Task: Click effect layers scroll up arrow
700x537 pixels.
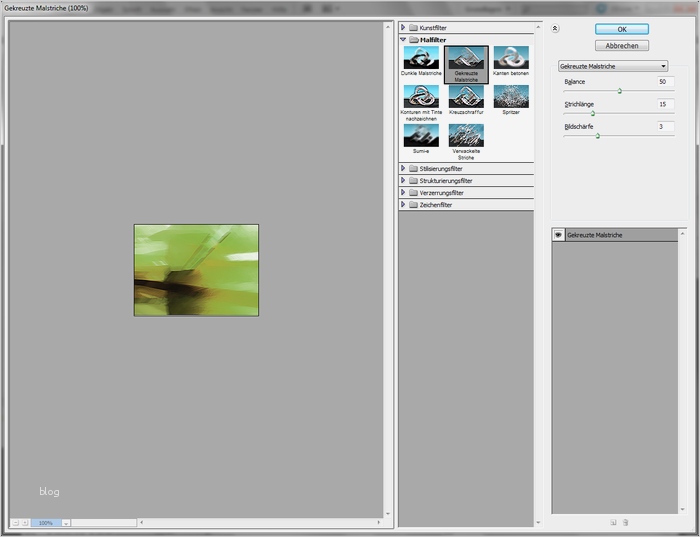Action: (x=682, y=233)
